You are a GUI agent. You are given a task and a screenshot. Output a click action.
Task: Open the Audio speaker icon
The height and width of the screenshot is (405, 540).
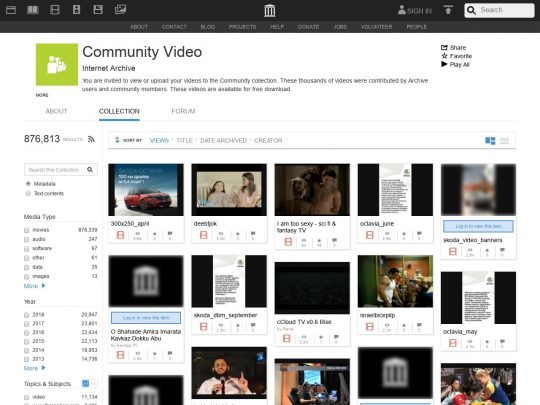click(76, 10)
